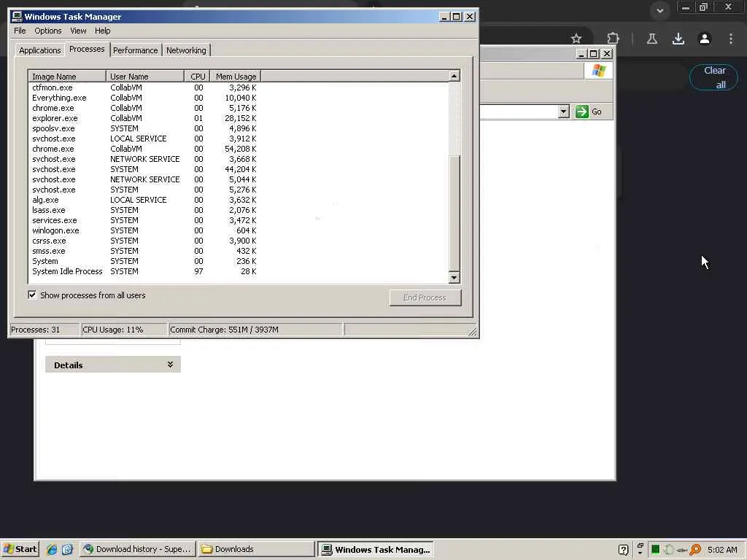Click the End Process button
Image resolution: width=747 pixels, height=560 pixels.
coord(425,297)
